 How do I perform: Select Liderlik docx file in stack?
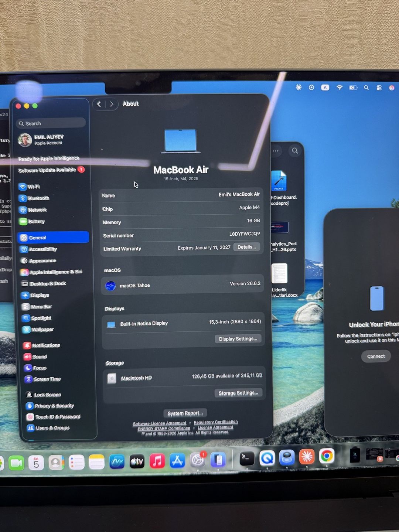coord(280,280)
